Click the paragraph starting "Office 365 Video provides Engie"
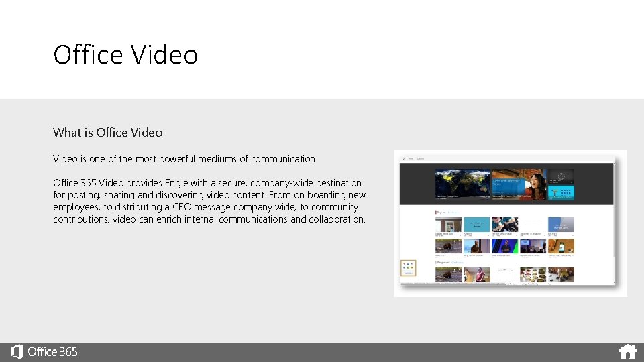Screen dimensions: 644x362 coord(209,201)
